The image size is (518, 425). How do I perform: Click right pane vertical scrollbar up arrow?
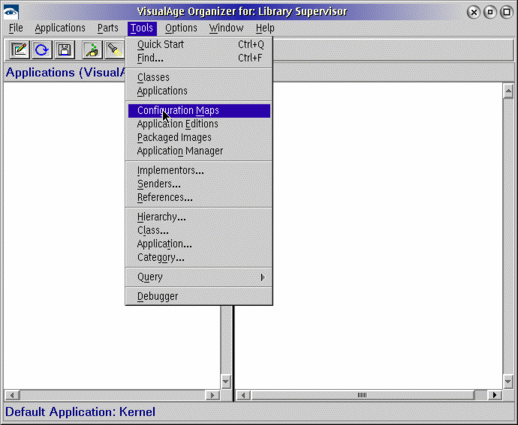[508, 91]
